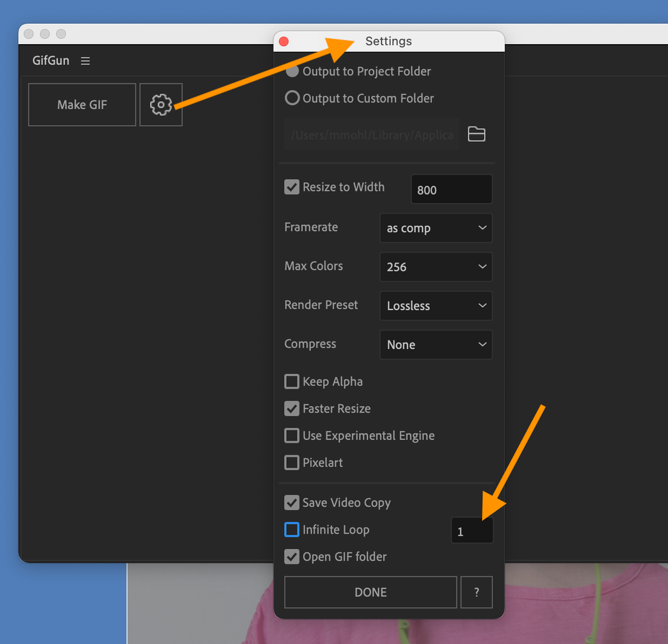Enable the Keep Alpha checkbox

(292, 381)
